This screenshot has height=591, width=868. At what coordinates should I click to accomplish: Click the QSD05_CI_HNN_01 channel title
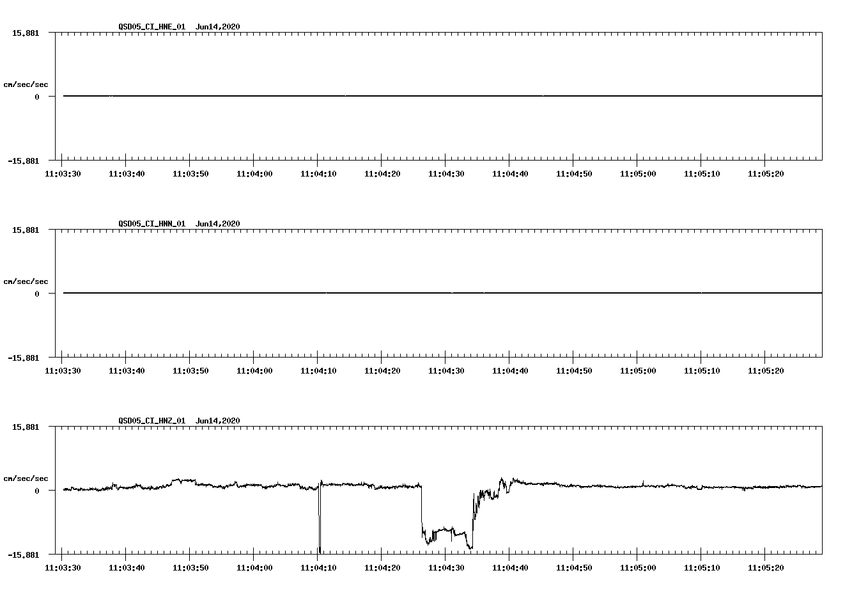[151, 224]
